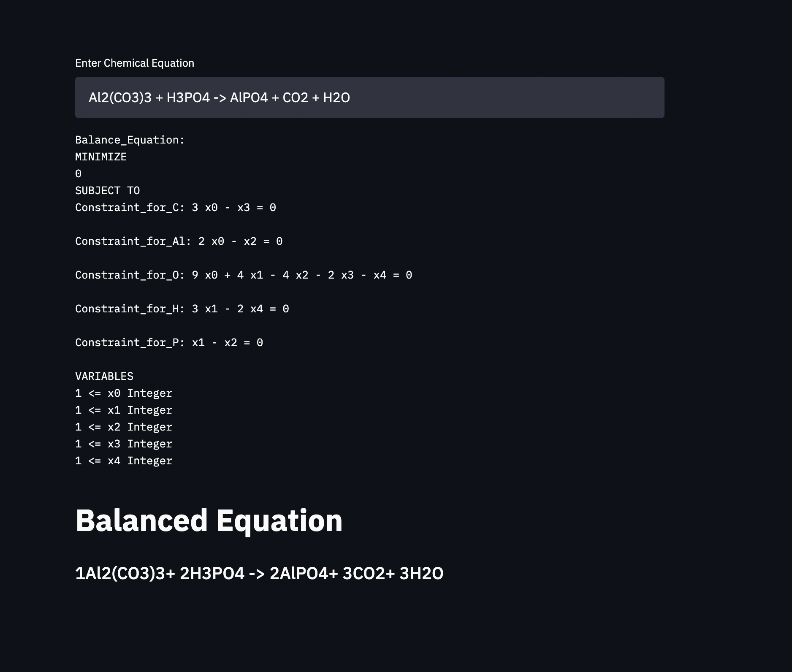Click the objective value 0 under MINIMIZE
The height and width of the screenshot is (672, 792).
pyautogui.click(x=79, y=174)
